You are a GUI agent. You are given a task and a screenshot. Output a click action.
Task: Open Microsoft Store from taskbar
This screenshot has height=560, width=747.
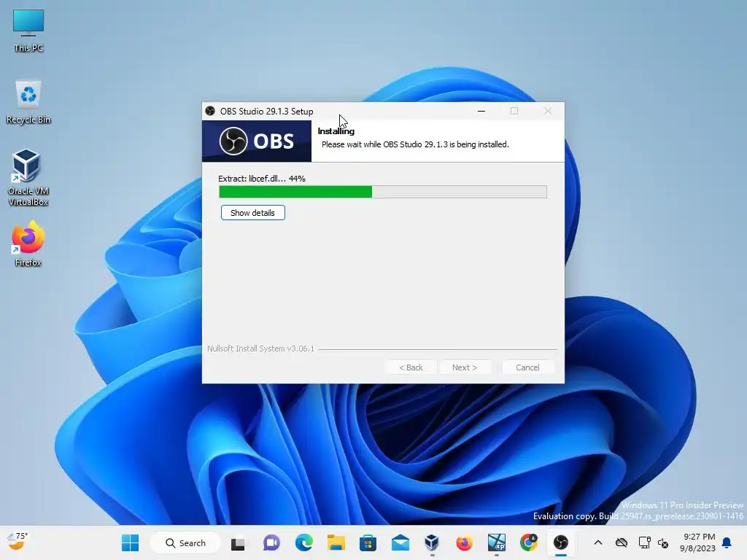pyautogui.click(x=368, y=542)
